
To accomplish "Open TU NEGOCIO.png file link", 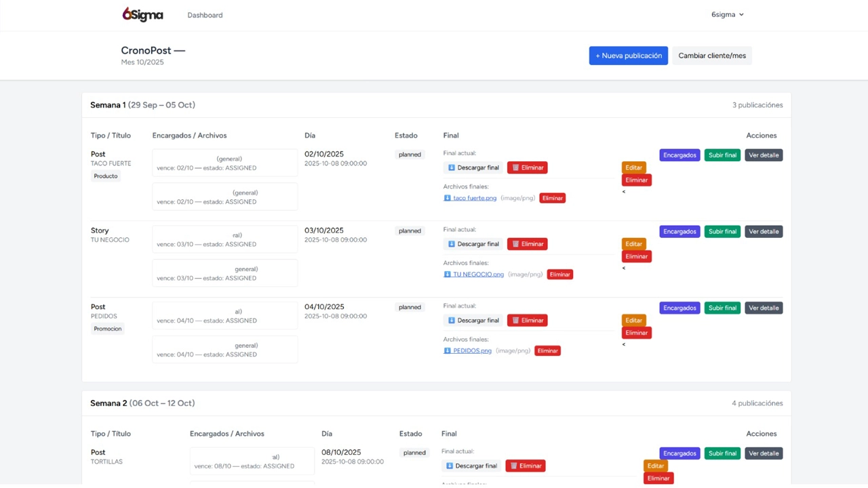I will 478,274.
